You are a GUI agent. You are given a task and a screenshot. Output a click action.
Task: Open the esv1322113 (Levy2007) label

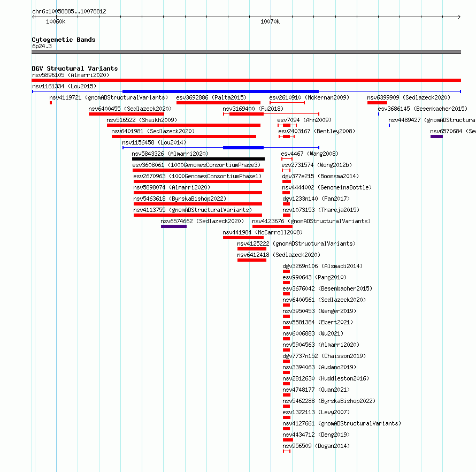[x=316, y=412]
